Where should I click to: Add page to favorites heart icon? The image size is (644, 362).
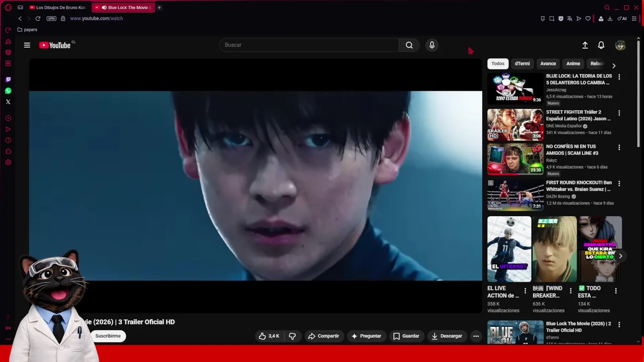pyautogui.click(x=588, y=19)
